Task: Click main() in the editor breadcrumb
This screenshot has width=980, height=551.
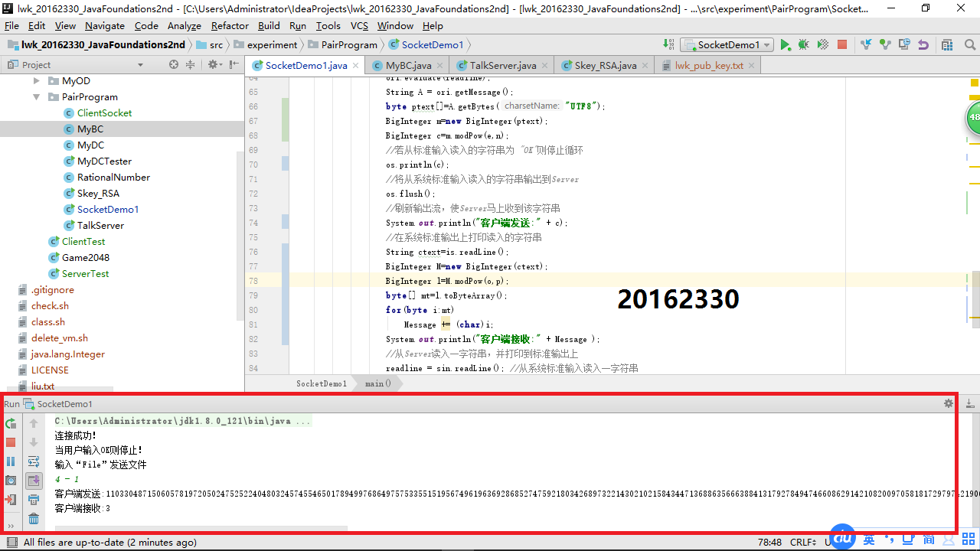Action: pos(377,383)
